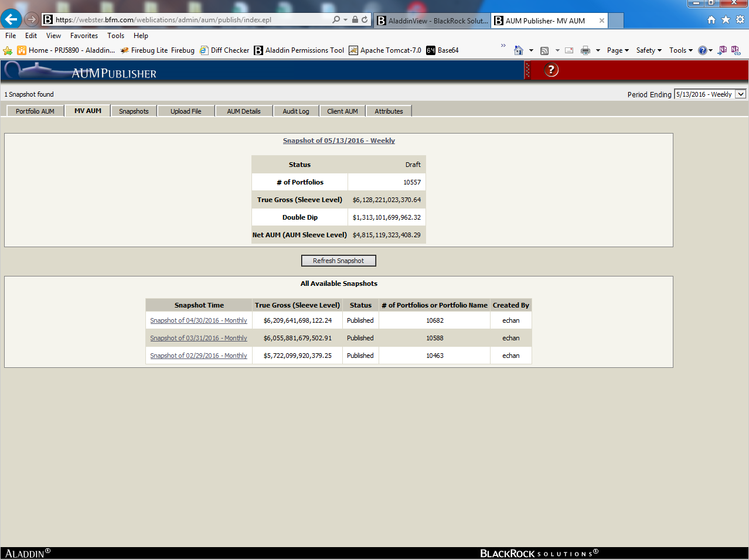Open Home - PRJ5890 - Aladdin favorite
The width and height of the screenshot is (749, 560).
point(66,50)
